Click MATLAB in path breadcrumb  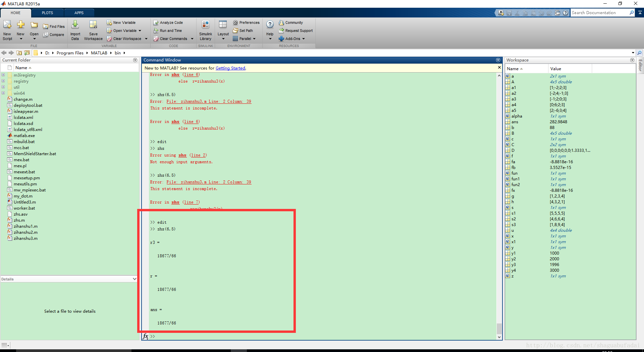point(99,53)
